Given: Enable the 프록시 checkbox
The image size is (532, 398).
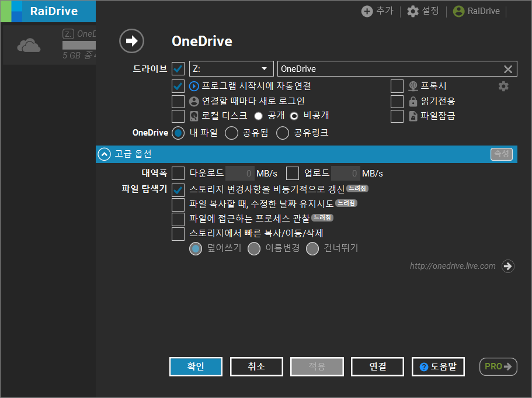Looking at the screenshot, I should (397, 86).
